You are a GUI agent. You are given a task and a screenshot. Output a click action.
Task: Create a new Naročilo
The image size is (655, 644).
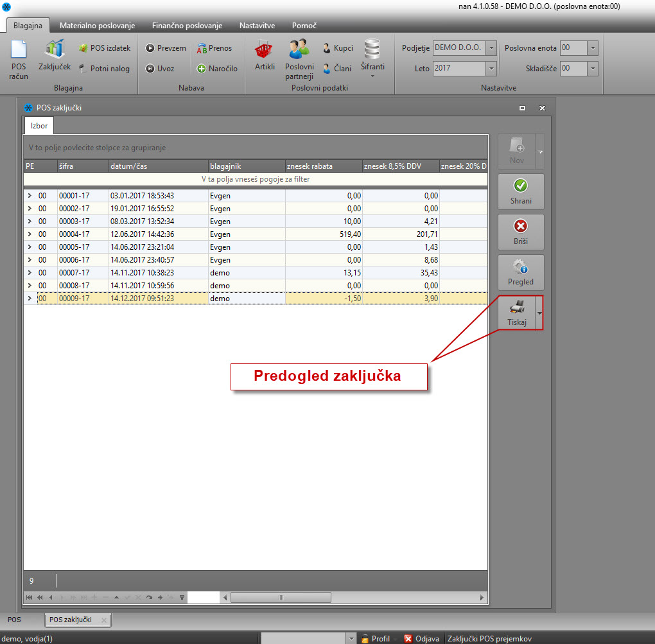point(217,69)
